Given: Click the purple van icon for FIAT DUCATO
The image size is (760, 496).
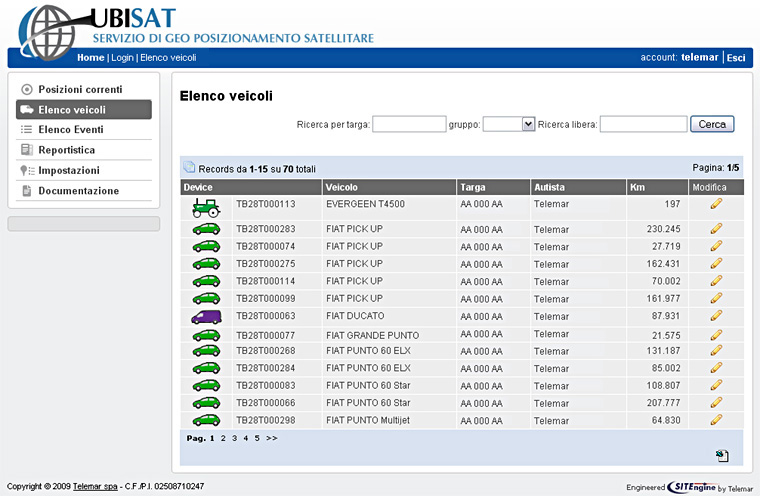Looking at the screenshot, I should (206, 317).
